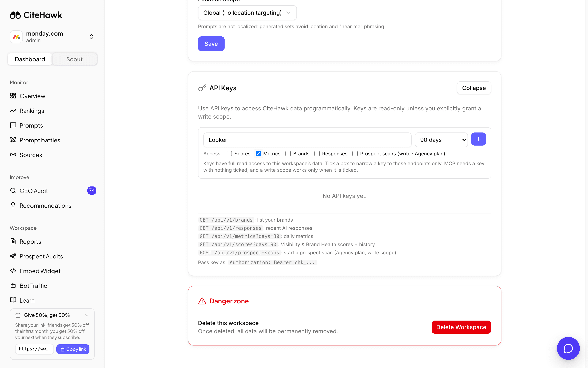Click the Danger zone warning icon

(202, 301)
